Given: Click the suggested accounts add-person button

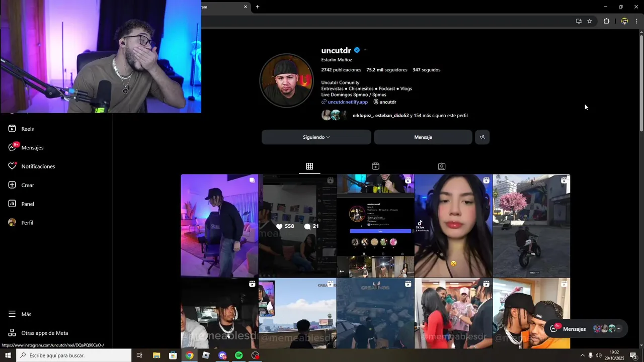Looking at the screenshot, I should (x=482, y=137).
